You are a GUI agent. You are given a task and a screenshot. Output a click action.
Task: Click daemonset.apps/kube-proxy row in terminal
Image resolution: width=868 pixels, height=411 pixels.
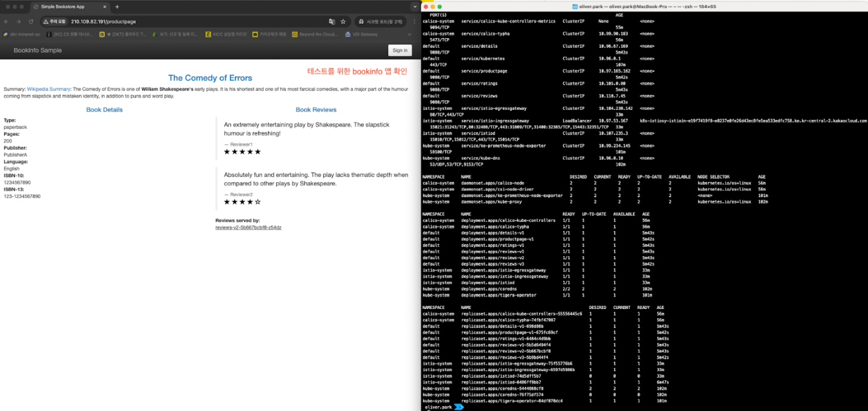coord(595,202)
